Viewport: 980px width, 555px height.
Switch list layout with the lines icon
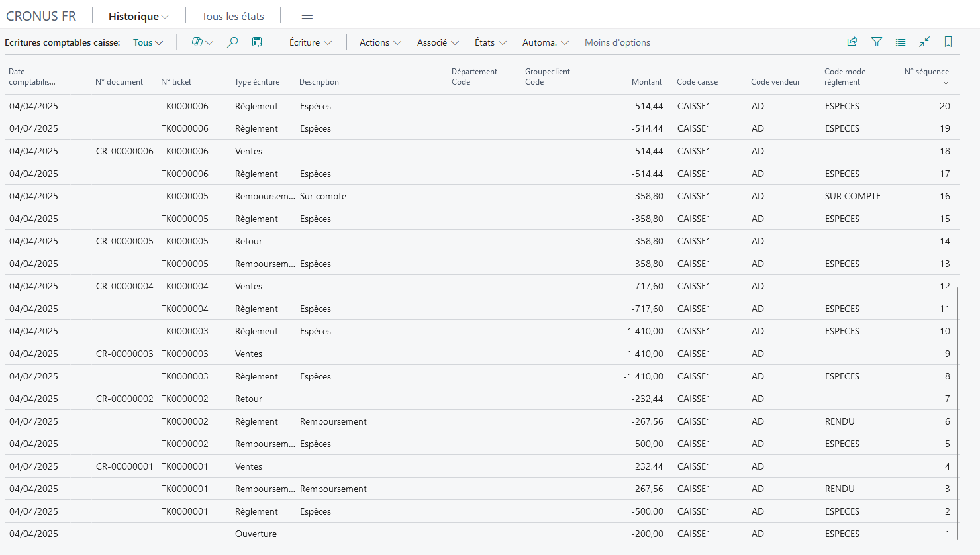click(901, 42)
